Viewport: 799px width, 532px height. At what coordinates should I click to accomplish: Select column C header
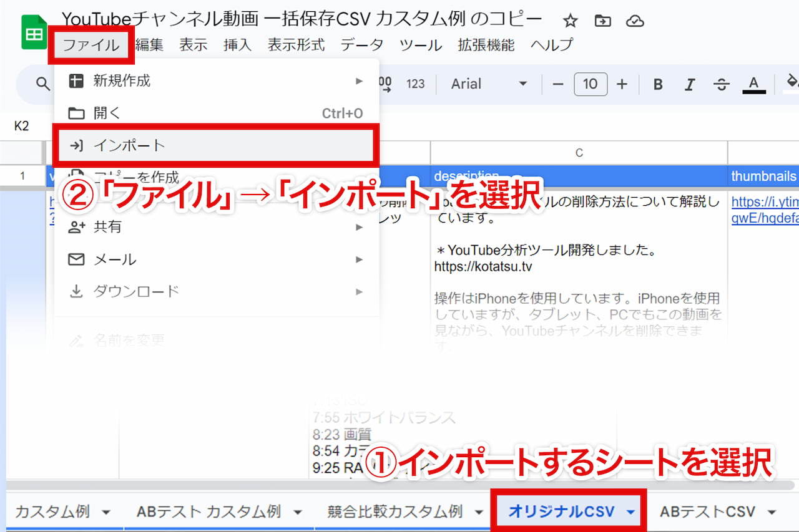(x=579, y=153)
